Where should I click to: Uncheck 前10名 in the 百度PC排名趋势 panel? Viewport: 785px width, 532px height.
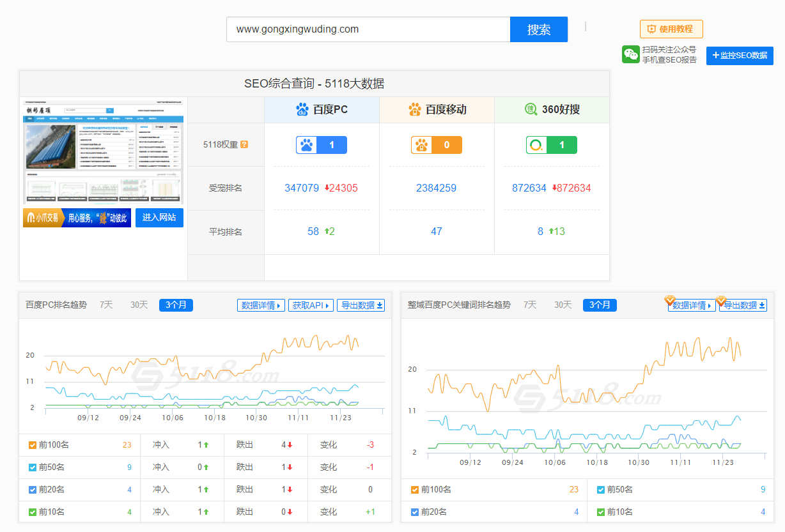tap(33, 512)
